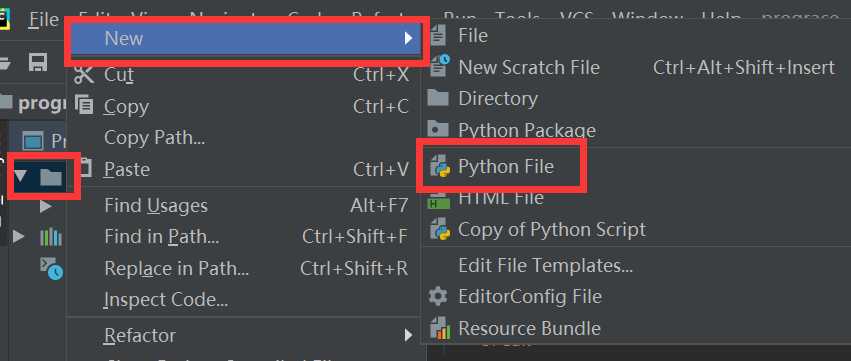This screenshot has height=361, width=851.
Task: Open Edit File Templates... option
Action: pos(545,265)
